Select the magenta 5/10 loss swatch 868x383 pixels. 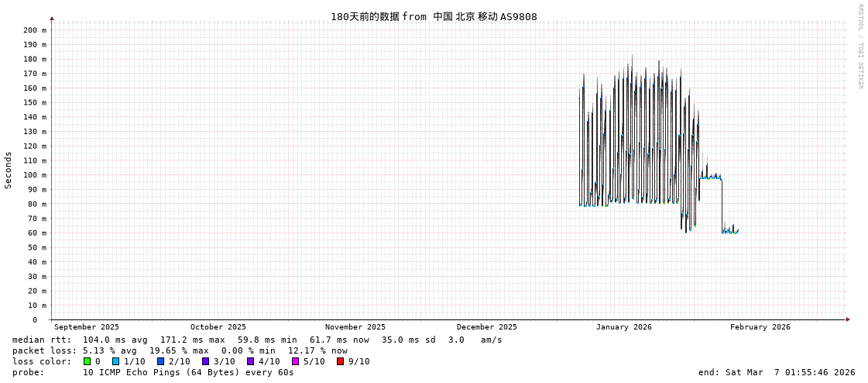pos(296,361)
